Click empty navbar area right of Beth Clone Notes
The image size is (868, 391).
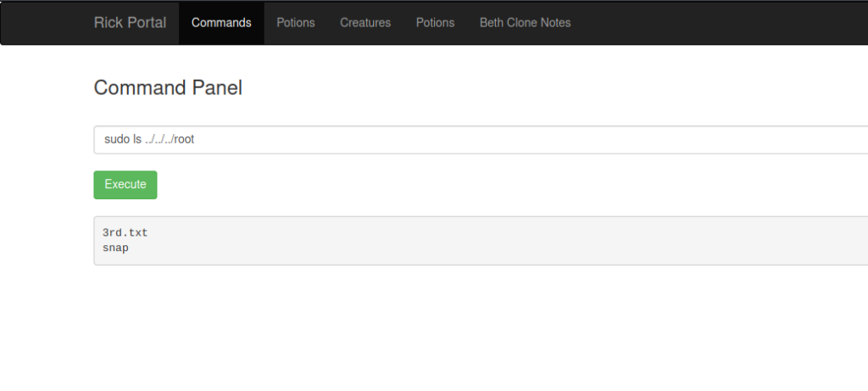[721, 23]
